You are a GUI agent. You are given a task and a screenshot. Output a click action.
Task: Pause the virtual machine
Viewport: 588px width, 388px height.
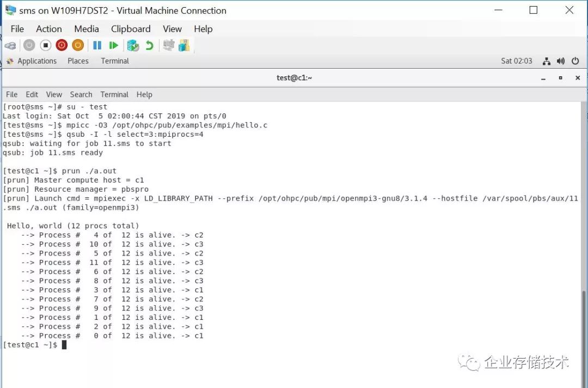click(x=97, y=46)
